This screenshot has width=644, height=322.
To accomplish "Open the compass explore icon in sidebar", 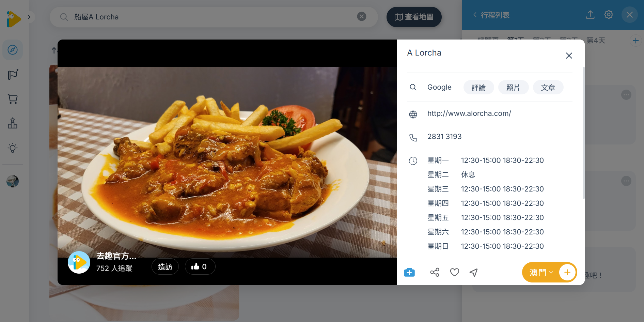I will 13,50.
